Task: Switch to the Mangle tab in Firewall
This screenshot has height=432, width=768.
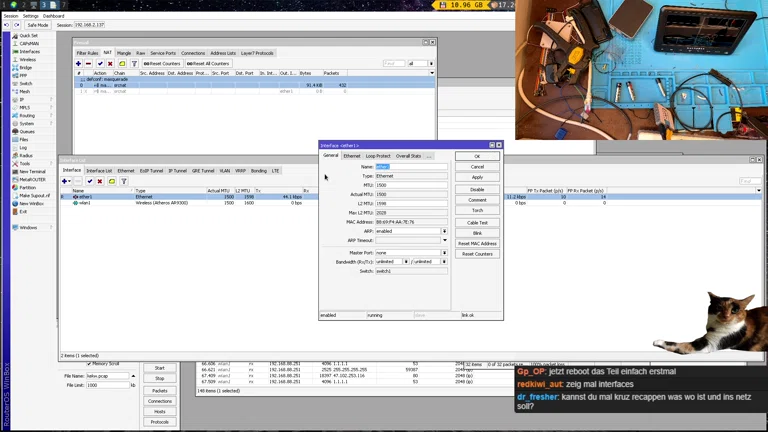Action: click(124, 53)
